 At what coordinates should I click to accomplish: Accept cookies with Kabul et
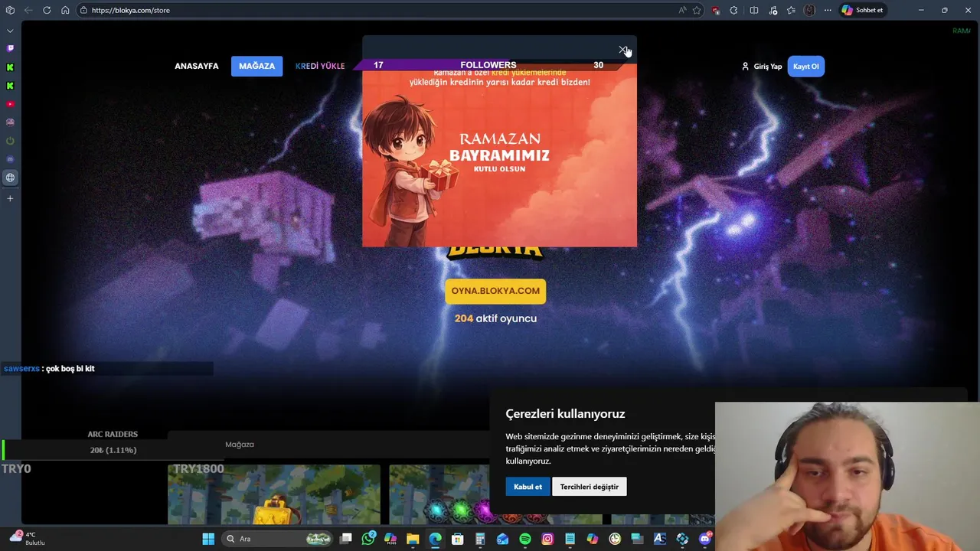pyautogui.click(x=528, y=487)
